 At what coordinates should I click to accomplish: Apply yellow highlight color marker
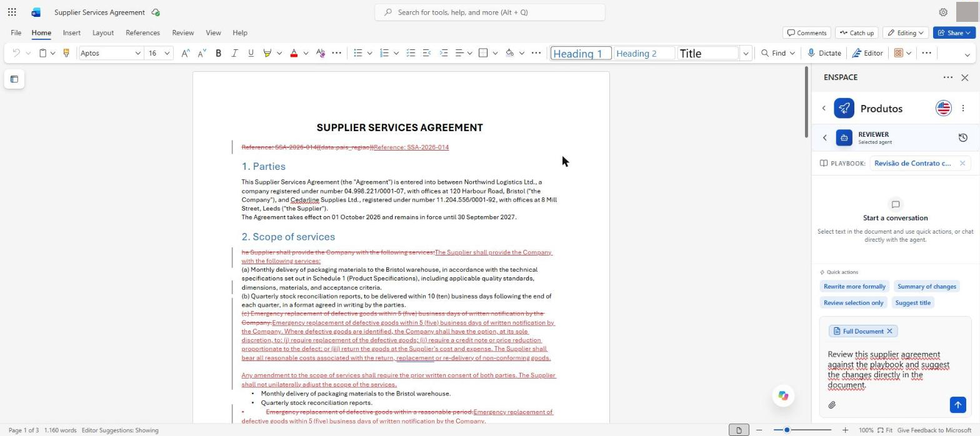point(267,53)
